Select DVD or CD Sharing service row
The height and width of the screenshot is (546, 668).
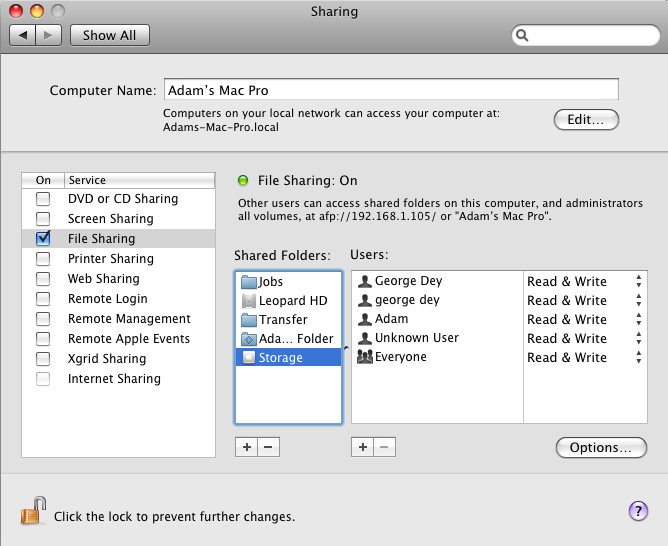pos(118,199)
